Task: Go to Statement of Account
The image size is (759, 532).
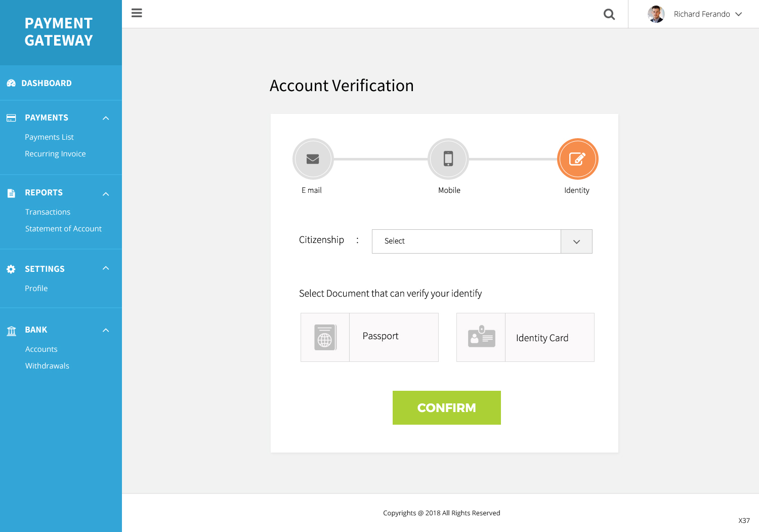Action: click(x=63, y=229)
